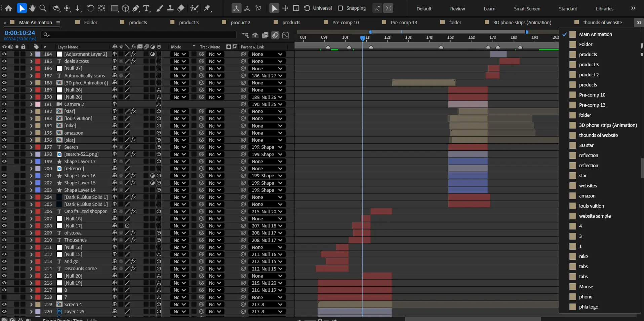This screenshot has width=644, height=321.
Task: Select the Zoom magnifier tool
Action: pyautogui.click(x=43, y=8)
